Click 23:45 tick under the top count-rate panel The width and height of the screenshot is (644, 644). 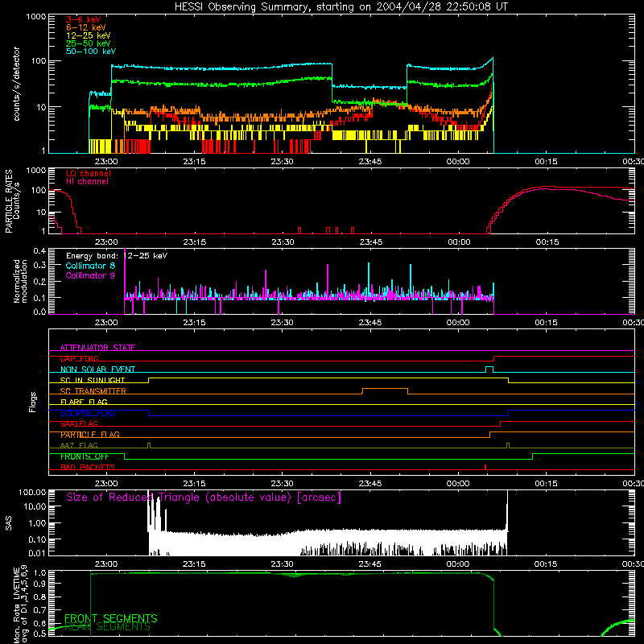click(370, 162)
